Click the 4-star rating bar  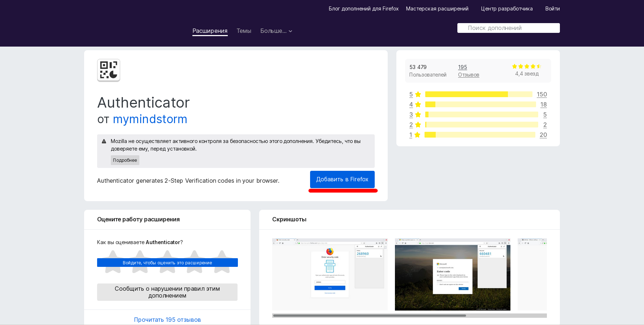[x=480, y=104]
